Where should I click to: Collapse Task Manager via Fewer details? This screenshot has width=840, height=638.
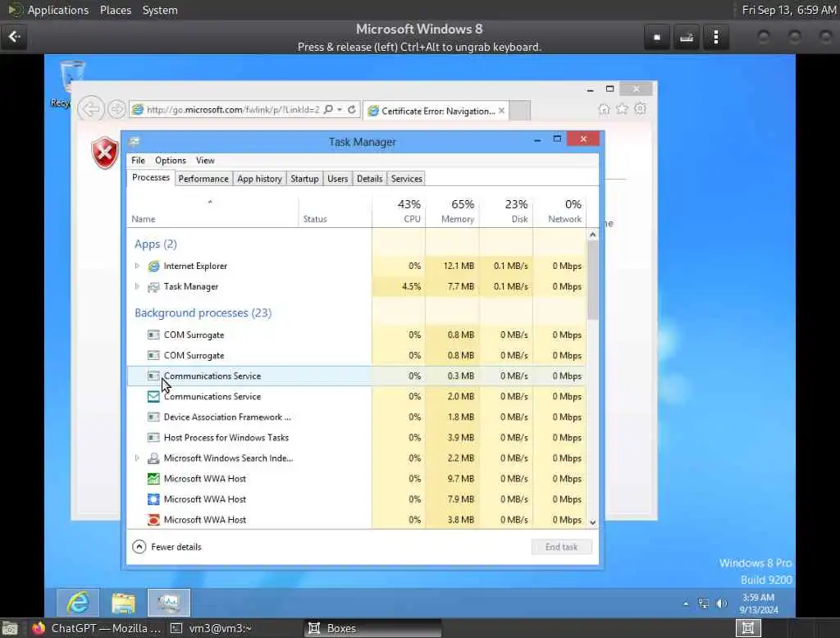click(x=167, y=547)
